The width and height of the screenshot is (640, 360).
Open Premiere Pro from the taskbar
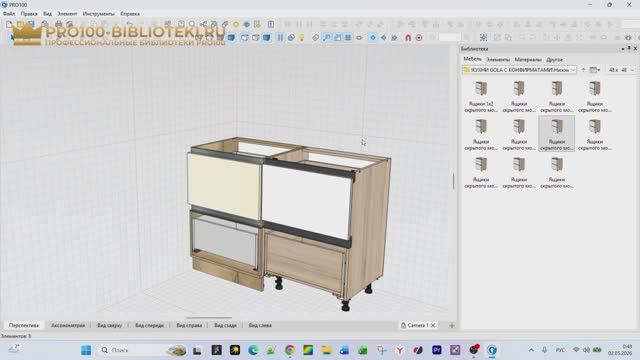click(436, 350)
